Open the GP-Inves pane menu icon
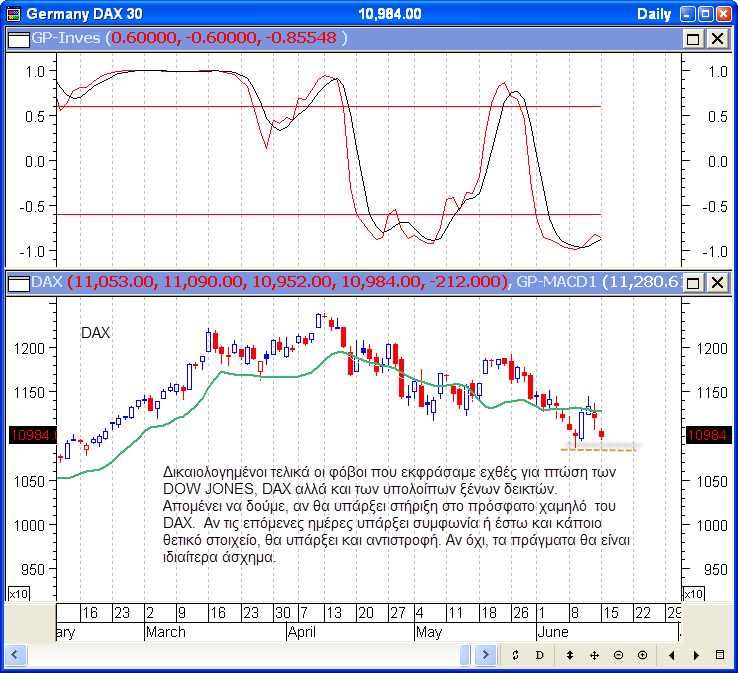The image size is (738, 673). click(x=19, y=39)
